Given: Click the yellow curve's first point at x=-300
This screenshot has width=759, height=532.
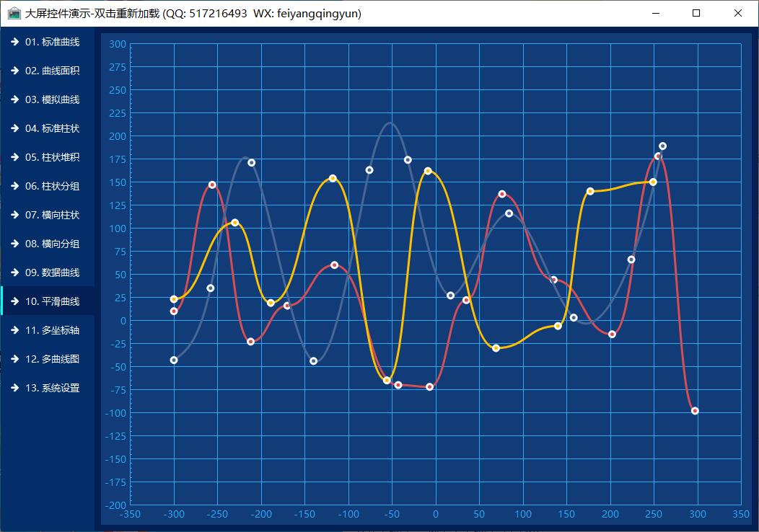Looking at the screenshot, I should coord(174,299).
